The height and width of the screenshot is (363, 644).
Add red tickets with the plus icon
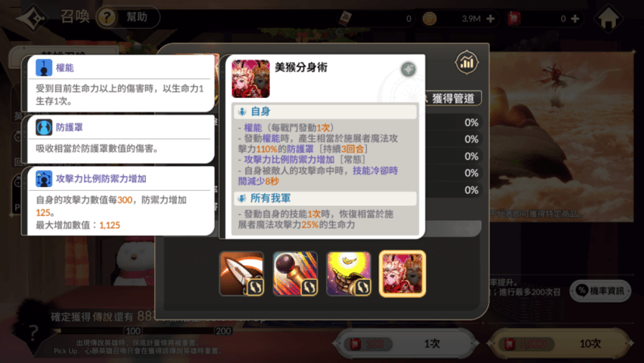[x=575, y=19]
